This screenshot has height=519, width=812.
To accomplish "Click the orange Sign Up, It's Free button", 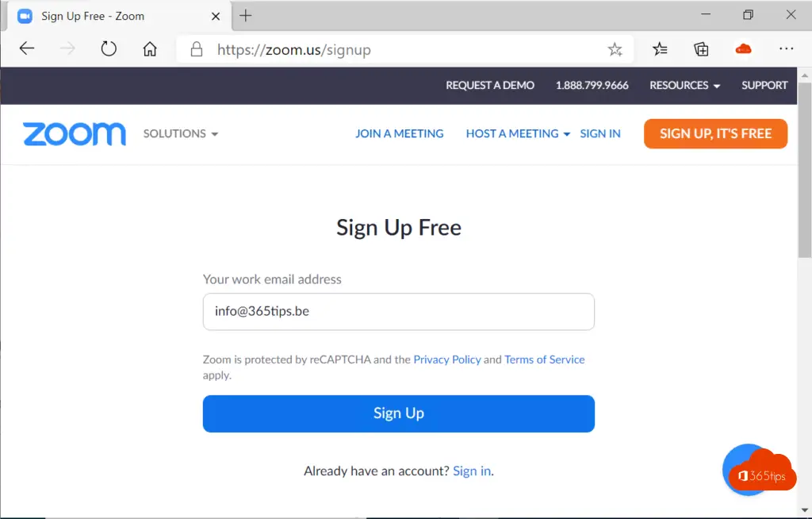I will pos(715,134).
